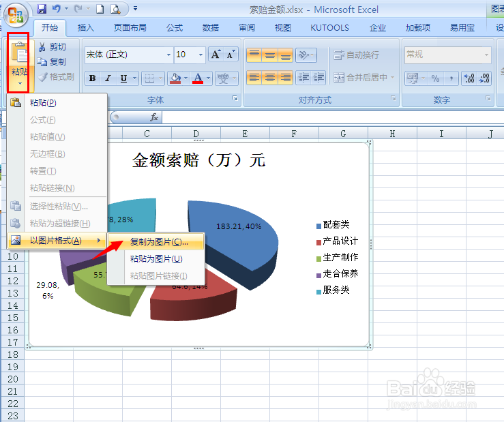Toggle top vertical alignment
Image resolution: width=504 pixels, height=422 pixels.
point(254,55)
